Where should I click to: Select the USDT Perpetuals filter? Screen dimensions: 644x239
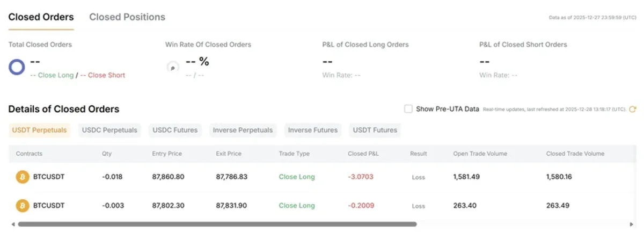[x=39, y=130]
